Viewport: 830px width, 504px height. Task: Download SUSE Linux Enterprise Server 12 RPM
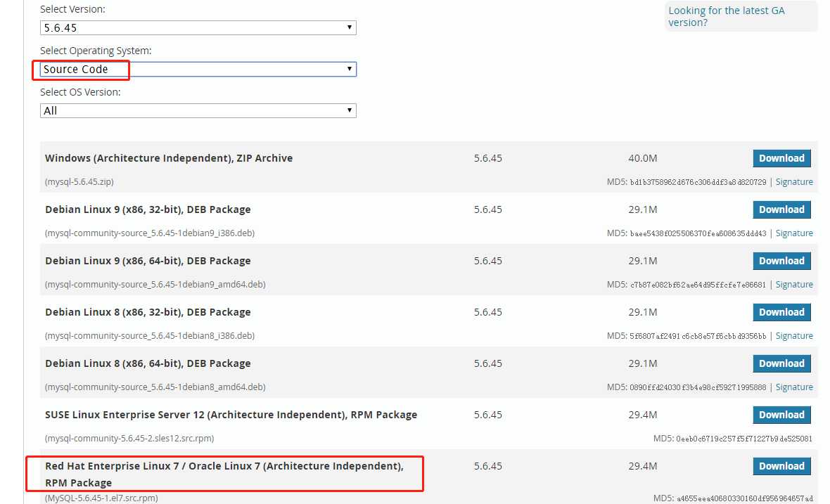[x=782, y=415]
